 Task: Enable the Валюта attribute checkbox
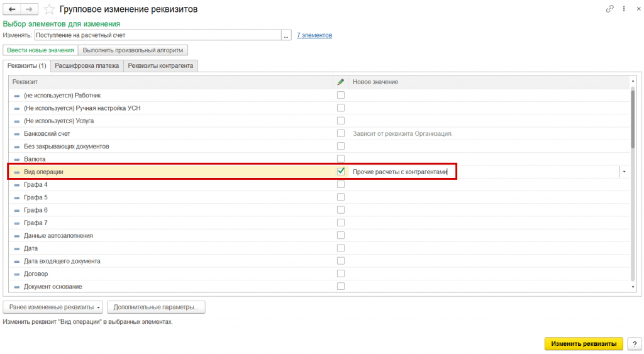[x=341, y=159]
